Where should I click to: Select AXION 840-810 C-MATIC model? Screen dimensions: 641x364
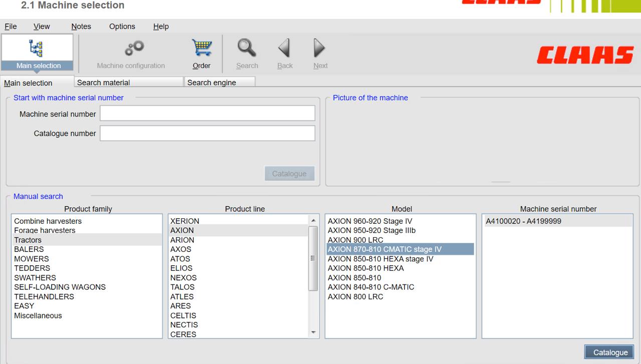tap(400, 287)
